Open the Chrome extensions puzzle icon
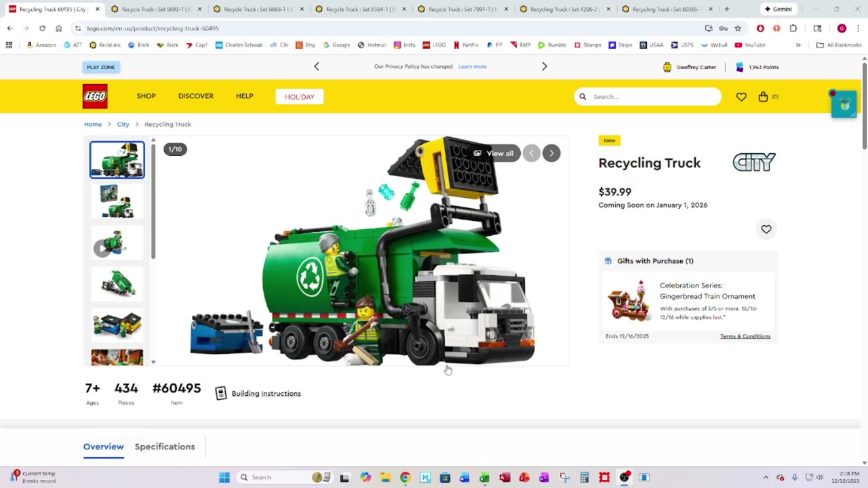868x488 pixels. pos(793,28)
